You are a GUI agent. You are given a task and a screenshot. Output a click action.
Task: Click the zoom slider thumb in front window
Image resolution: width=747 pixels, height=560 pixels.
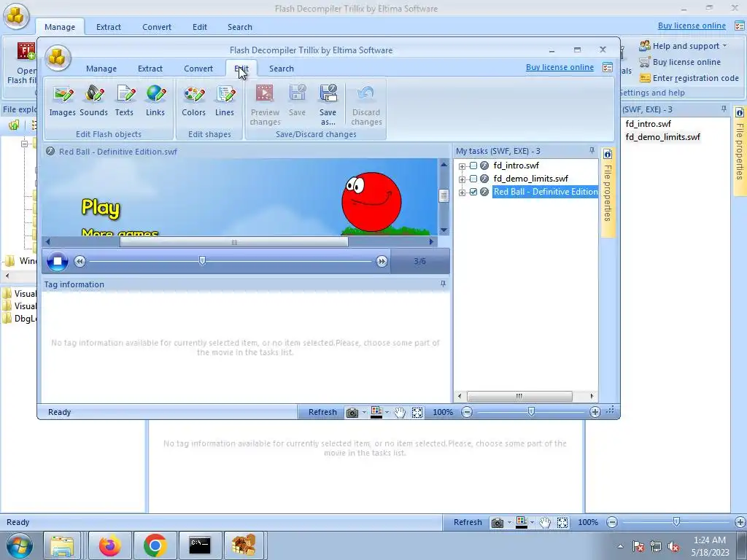[x=531, y=412]
